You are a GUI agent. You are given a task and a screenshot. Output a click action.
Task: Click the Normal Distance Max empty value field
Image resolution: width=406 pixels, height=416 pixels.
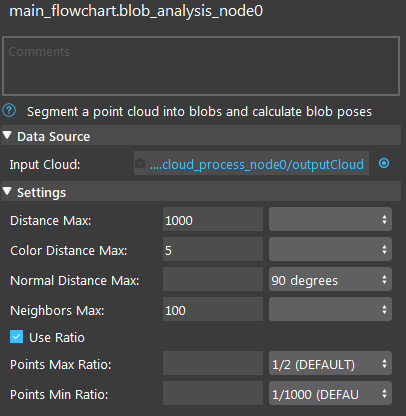(x=213, y=280)
